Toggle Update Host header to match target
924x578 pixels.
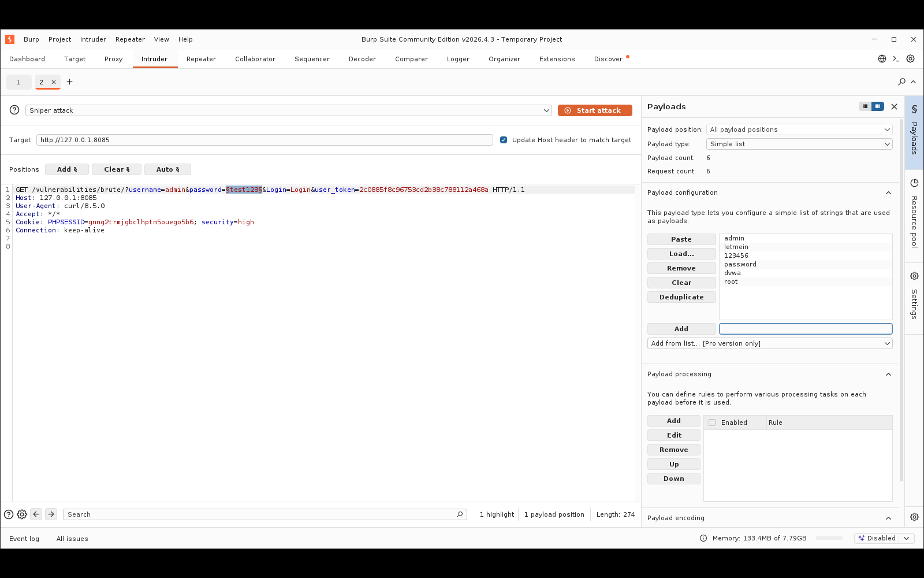504,140
